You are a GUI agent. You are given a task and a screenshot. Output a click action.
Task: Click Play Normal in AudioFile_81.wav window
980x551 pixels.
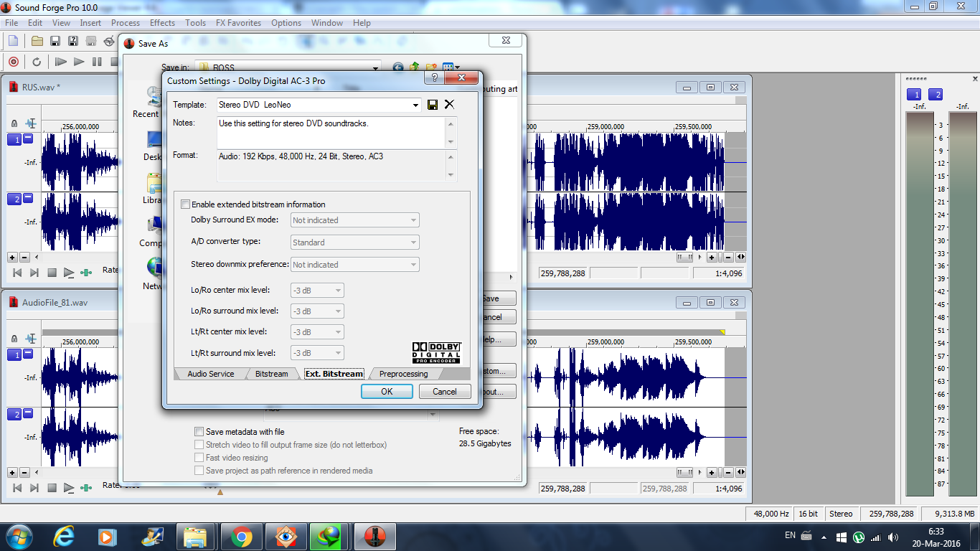point(69,488)
